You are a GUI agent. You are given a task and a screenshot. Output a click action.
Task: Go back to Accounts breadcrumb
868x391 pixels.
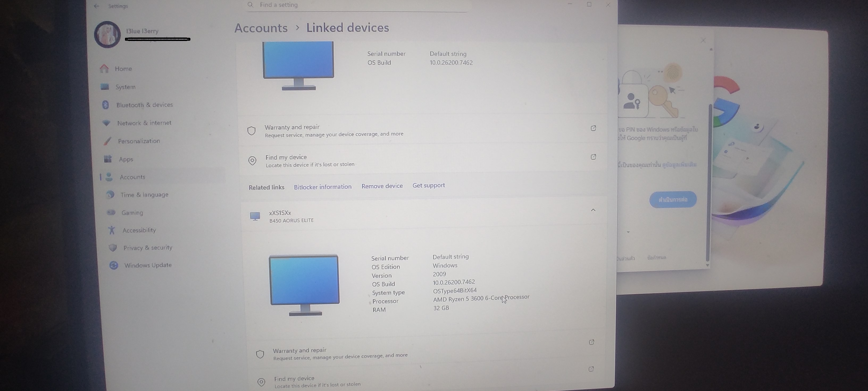pos(261,28)
